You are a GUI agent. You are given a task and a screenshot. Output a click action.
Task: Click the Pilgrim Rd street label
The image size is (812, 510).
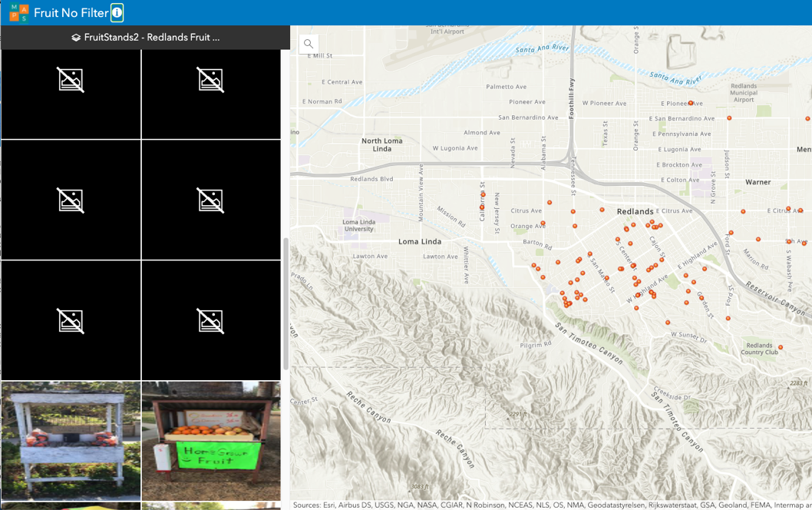click(536, 345)
